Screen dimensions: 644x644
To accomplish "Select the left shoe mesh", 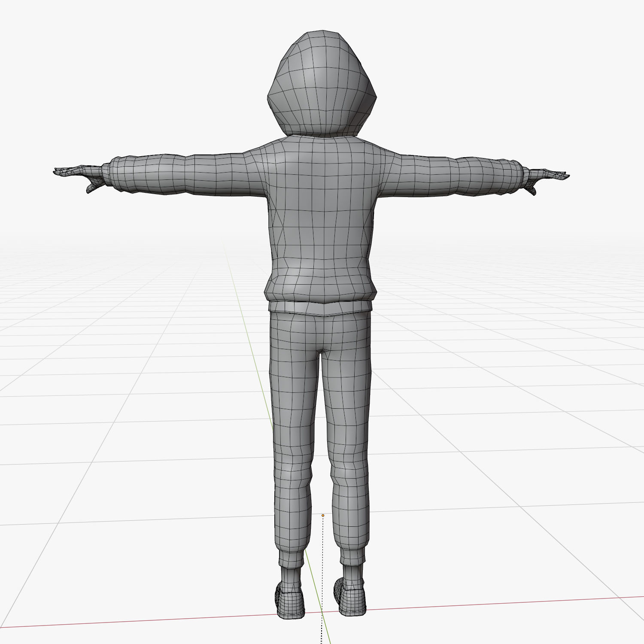I will 290,600.
